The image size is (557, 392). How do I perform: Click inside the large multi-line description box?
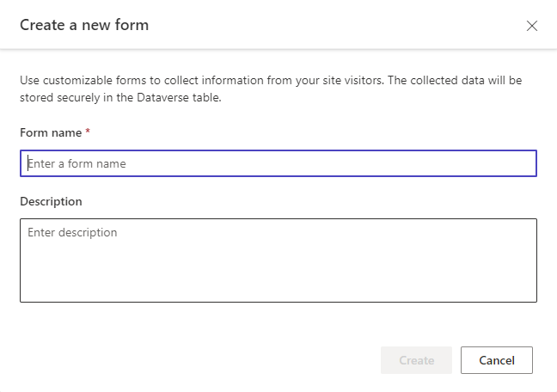tap(278, 260)
